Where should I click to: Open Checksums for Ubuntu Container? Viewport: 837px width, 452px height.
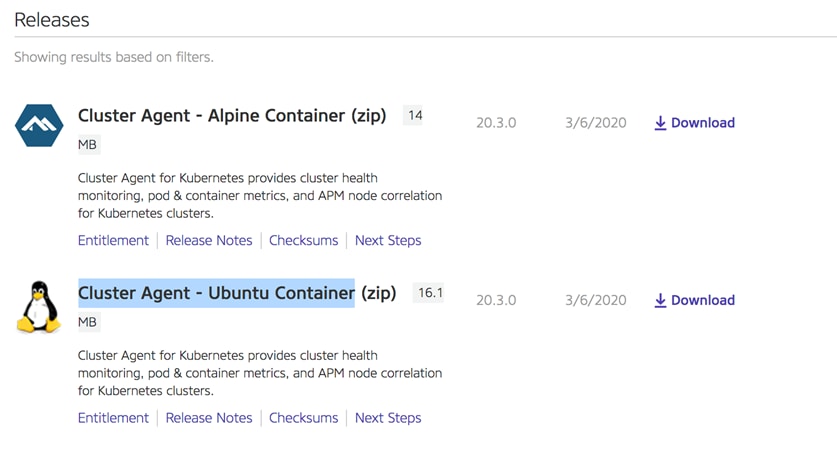coord(303,418)
